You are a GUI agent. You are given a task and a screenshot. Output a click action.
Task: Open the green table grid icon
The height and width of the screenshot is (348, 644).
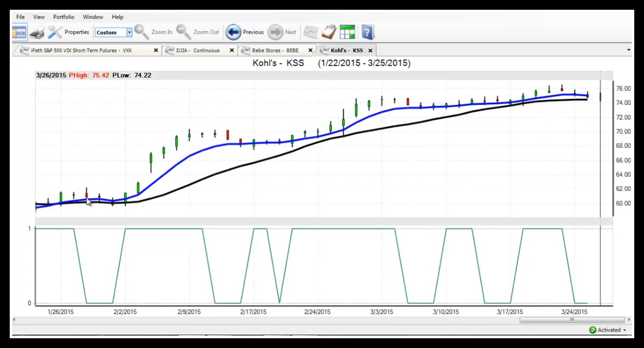pyautogui.click(x=347, y=32)
